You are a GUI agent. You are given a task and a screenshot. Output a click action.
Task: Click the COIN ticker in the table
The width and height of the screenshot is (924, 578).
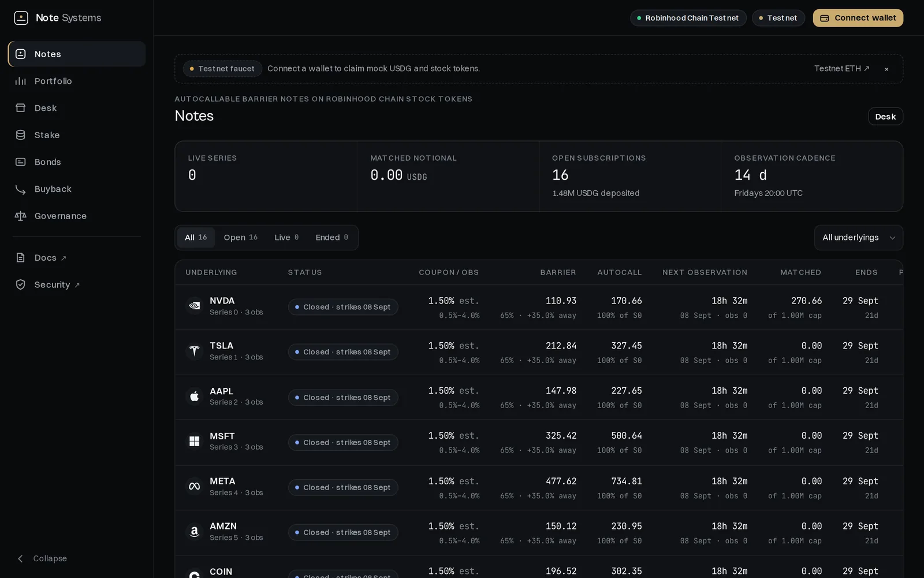(221, 572)
